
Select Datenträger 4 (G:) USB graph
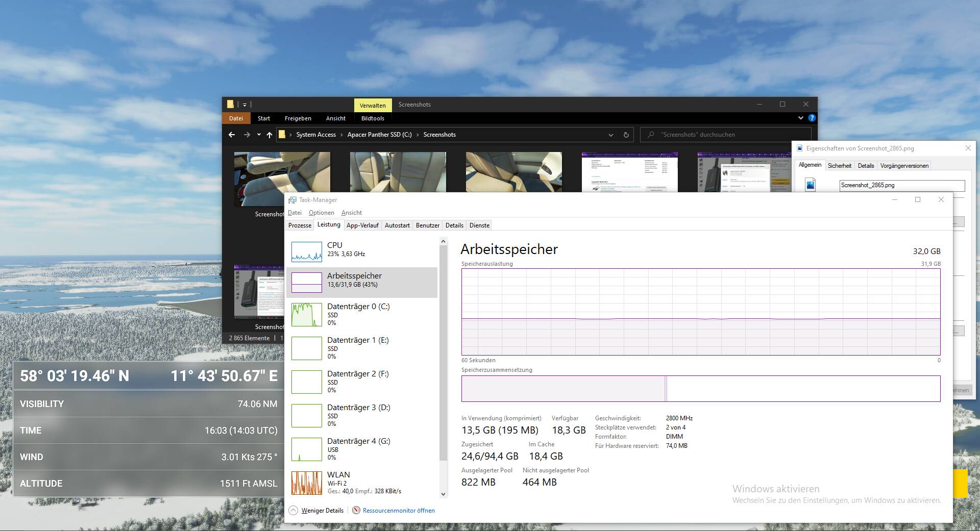pyautogui.click(x=306, y=449)
